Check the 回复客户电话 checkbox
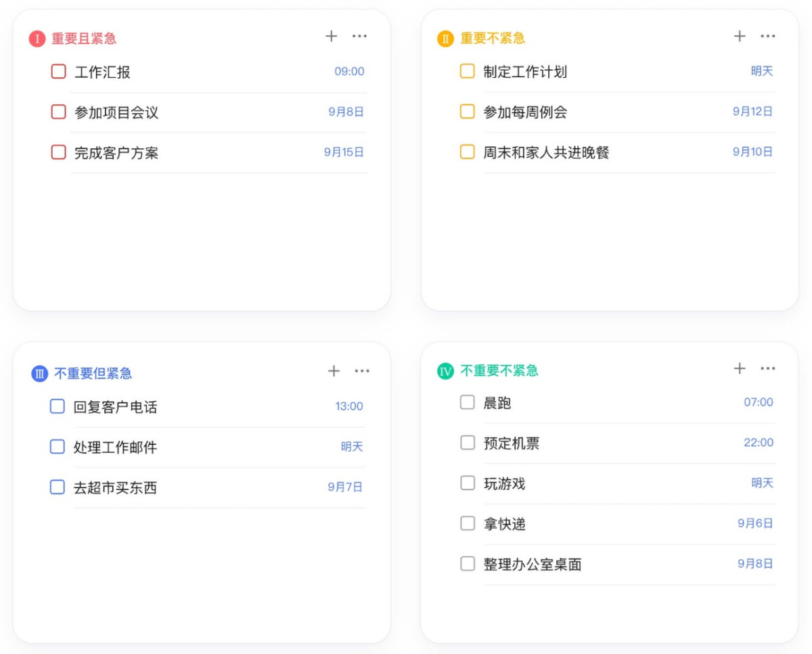The width and height of the screenshot is (812, 654). (57, 406)
